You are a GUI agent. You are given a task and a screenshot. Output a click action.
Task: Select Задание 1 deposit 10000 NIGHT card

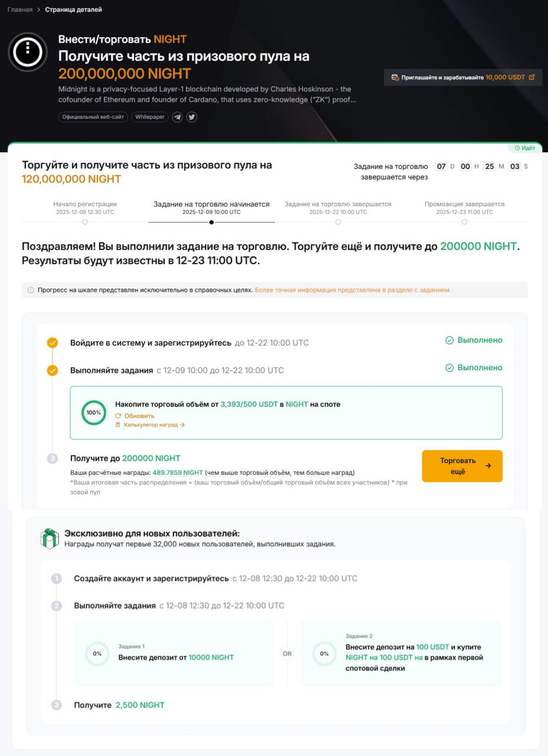point(174,653)
